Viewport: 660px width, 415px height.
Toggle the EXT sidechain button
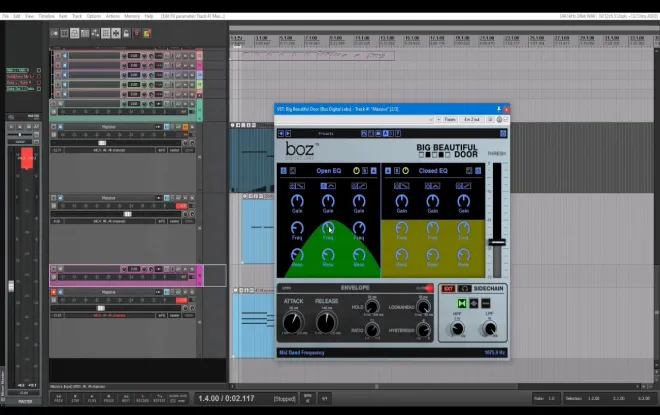click(448, 289)
